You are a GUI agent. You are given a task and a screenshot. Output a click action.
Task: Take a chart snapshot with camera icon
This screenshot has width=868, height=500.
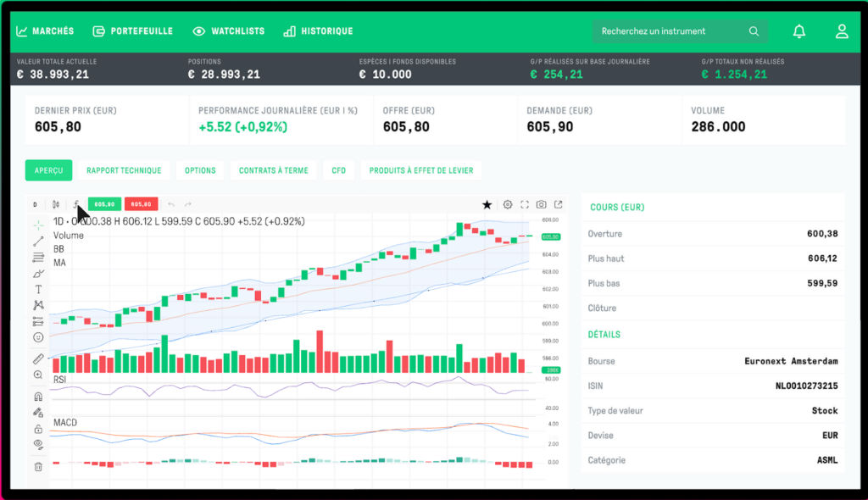pyautogui.click(x=542, y=204)
